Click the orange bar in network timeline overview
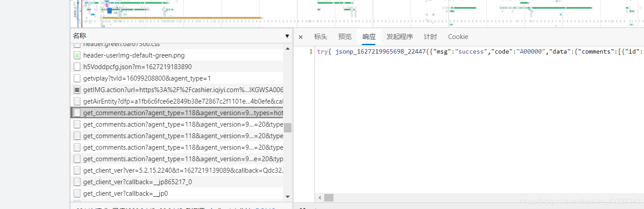The image size is (644, 209). click(181, 18)
